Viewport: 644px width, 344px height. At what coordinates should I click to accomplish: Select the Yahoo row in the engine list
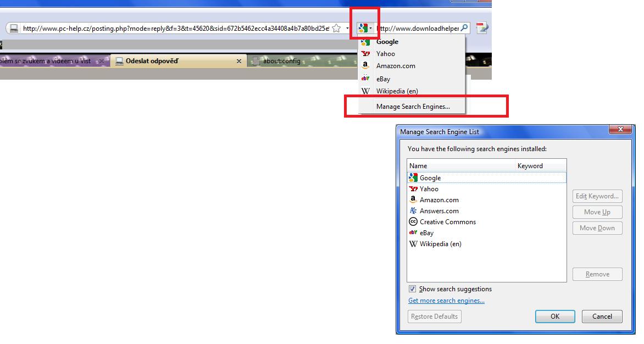(x=487, y=189)
